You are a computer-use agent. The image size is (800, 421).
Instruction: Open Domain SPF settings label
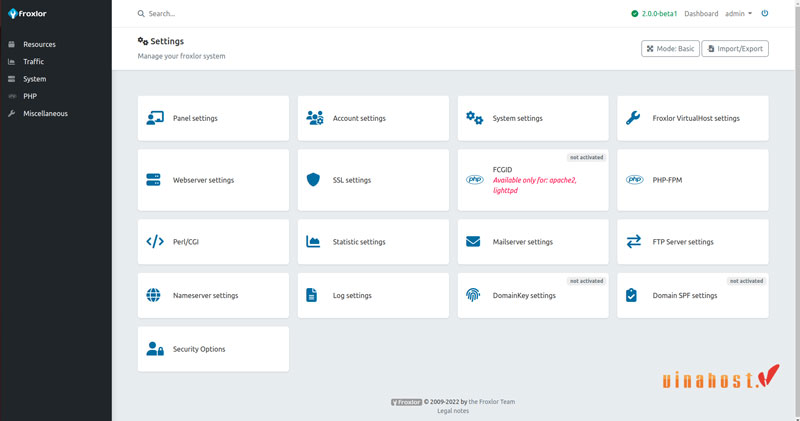(685, 295)
